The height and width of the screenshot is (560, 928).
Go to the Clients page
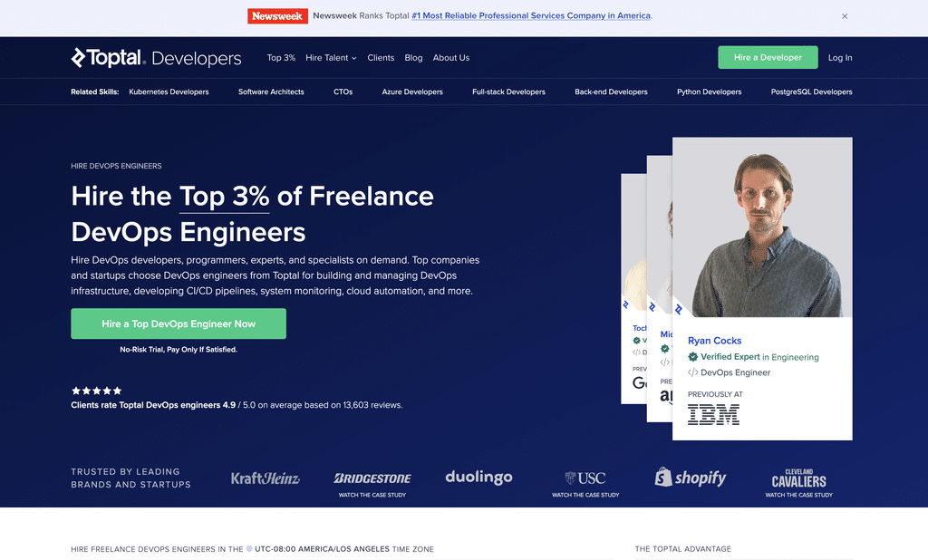381,58
